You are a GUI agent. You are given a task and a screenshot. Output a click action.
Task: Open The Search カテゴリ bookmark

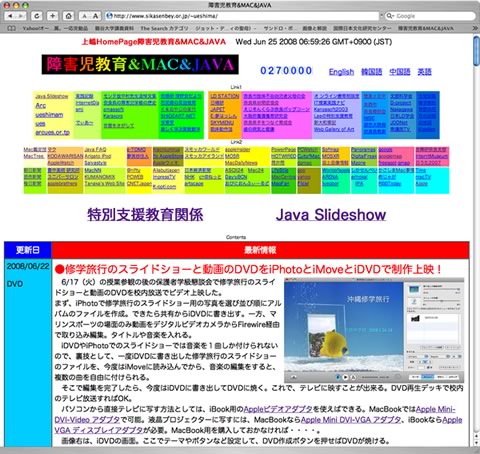pos(164,28)
